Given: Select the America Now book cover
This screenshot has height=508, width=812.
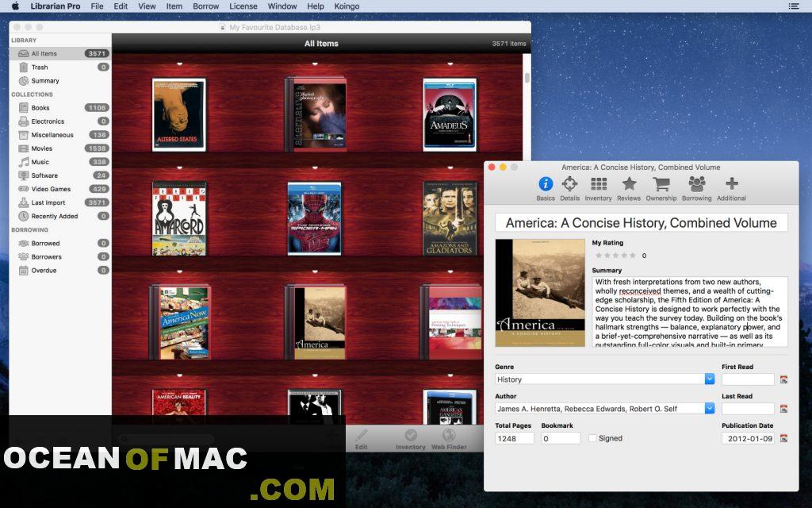Looking at the screenshot, I should tap(180, 322).
